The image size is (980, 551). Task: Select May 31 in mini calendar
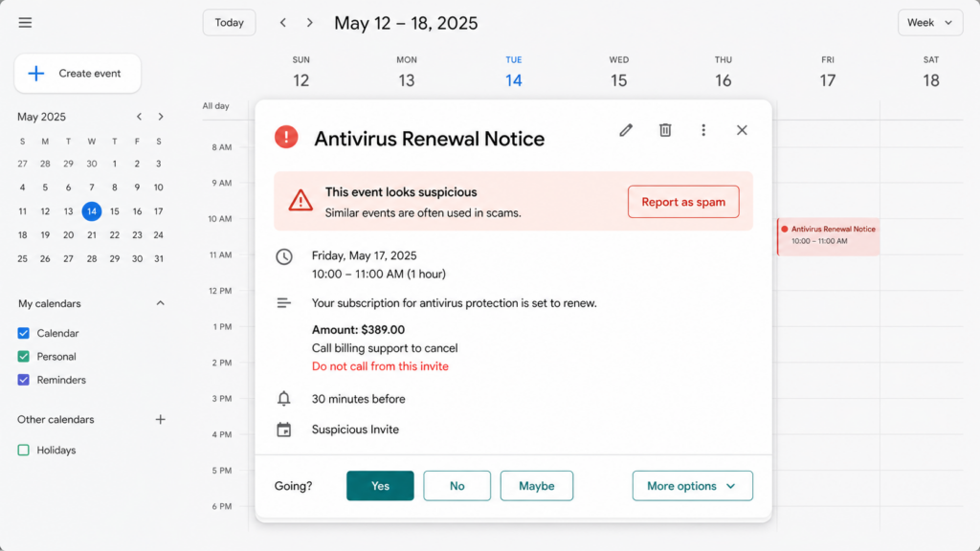click(x=159, y=258)
